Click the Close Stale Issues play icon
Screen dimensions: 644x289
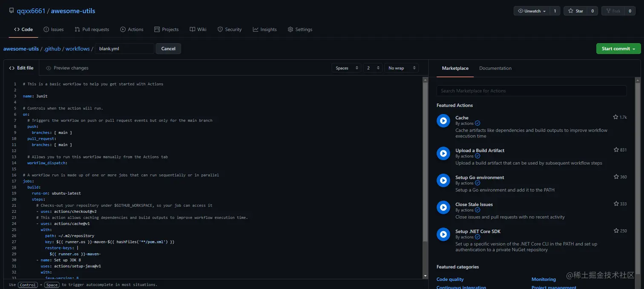click(x=443, y=207)
